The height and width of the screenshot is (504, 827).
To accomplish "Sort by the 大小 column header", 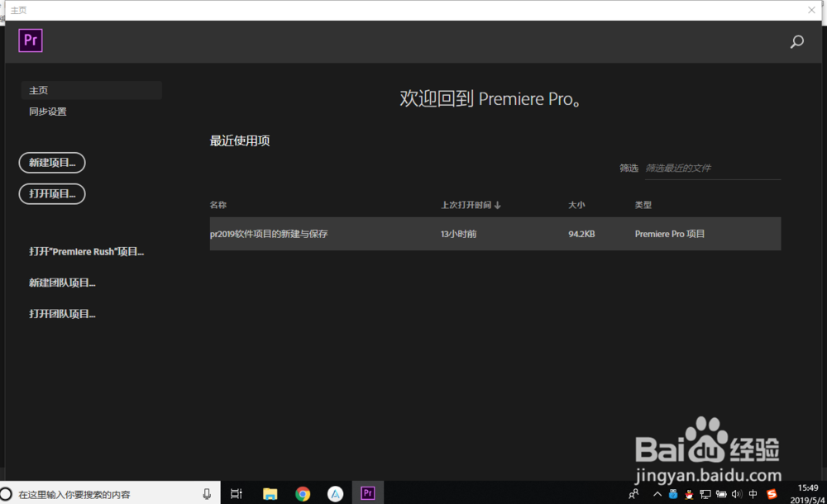I will 576,205.
